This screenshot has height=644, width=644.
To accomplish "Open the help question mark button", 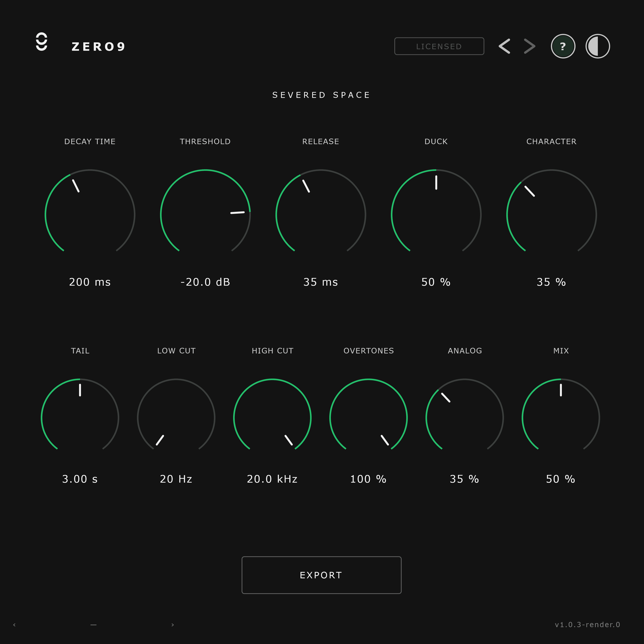I will click(x=563, y=46).
